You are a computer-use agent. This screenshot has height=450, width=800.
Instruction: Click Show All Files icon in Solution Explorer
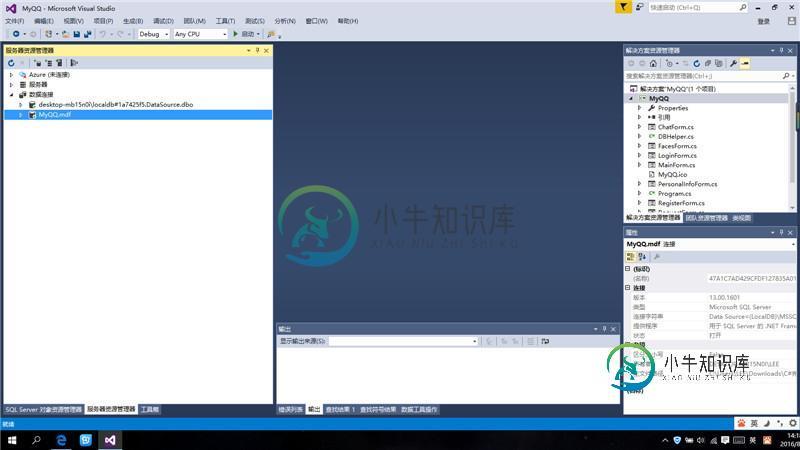tap(719, 64)
